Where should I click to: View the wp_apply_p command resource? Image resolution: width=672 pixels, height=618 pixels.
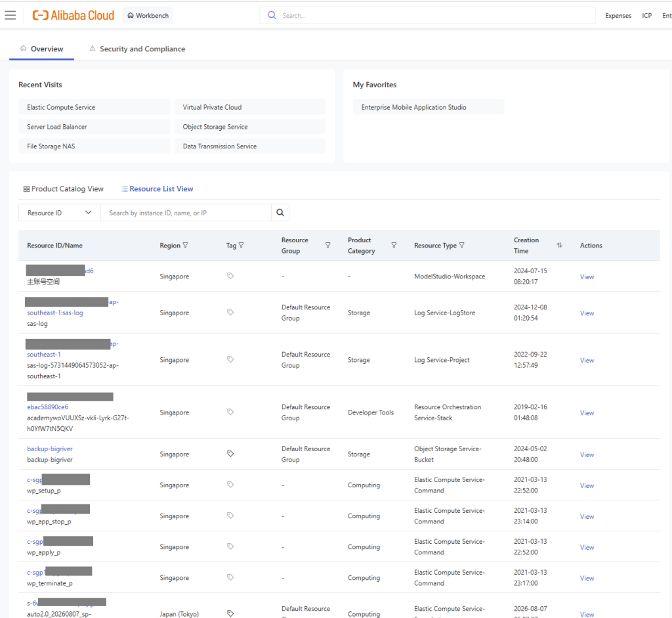(587, 548)
